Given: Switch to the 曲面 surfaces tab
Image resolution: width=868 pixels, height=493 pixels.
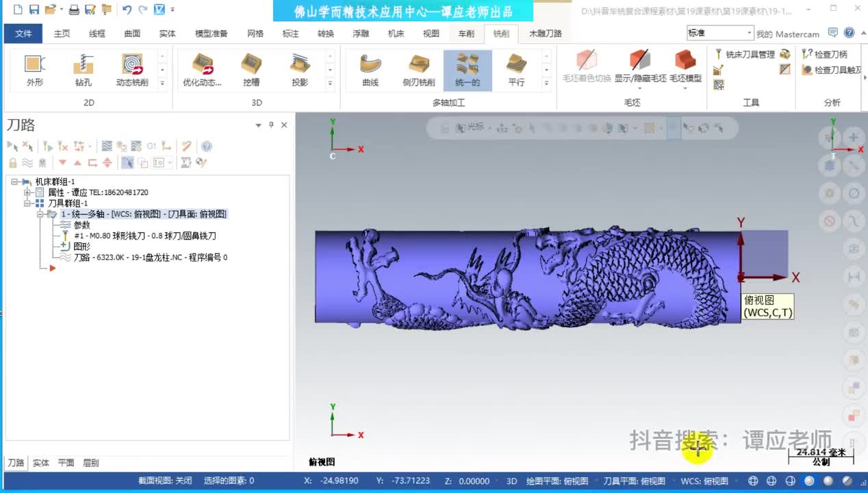Looking at the screenshot, I should click(x=132, y=34).
